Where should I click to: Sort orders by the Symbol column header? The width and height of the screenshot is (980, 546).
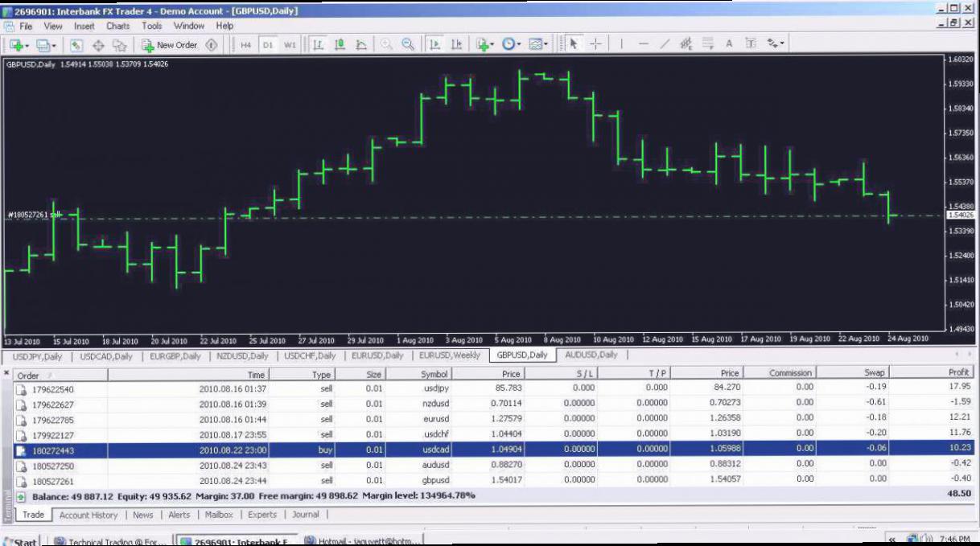click(x=418, y=373)
